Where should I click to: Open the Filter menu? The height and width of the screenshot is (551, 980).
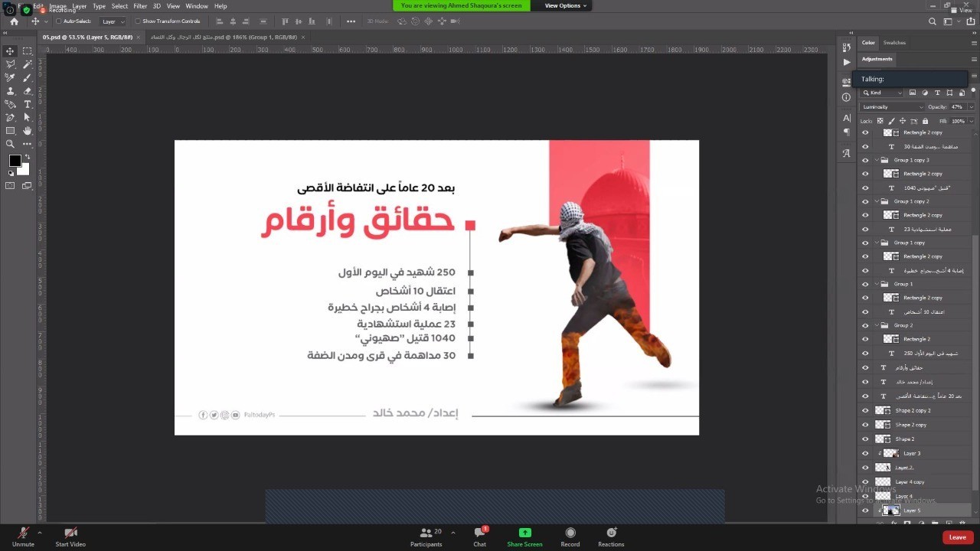140,6
